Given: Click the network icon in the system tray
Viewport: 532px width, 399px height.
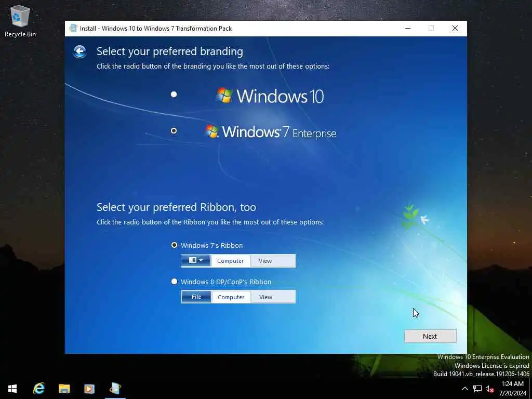Looking at the screenshot, I should (x=477, y=389).
